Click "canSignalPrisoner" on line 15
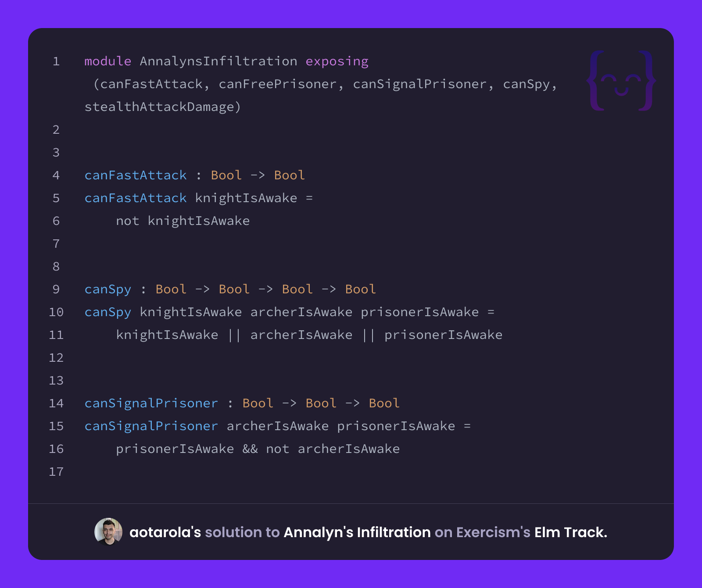702x588 pixels. pos(151,426)
